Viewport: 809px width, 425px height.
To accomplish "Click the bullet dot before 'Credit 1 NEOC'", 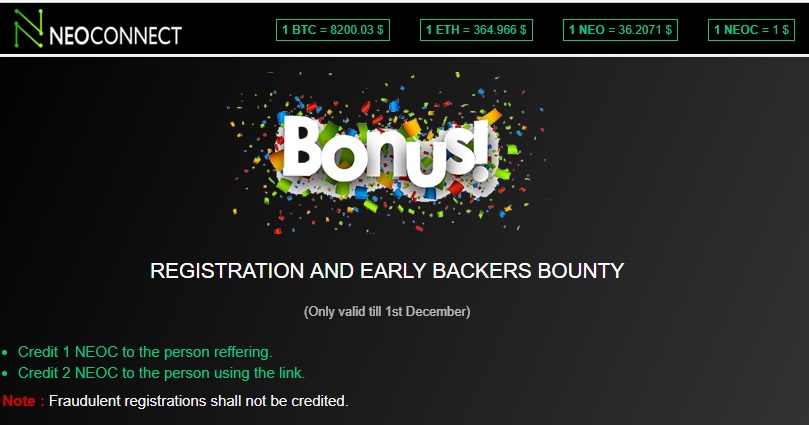I will tap(5, 353).
